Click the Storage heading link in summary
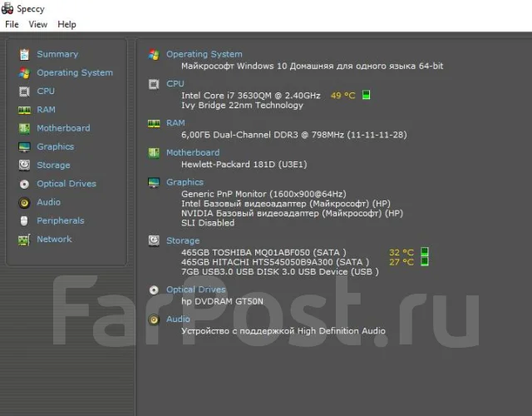Viewport: 532px width, 416px height. pos(183,240)
